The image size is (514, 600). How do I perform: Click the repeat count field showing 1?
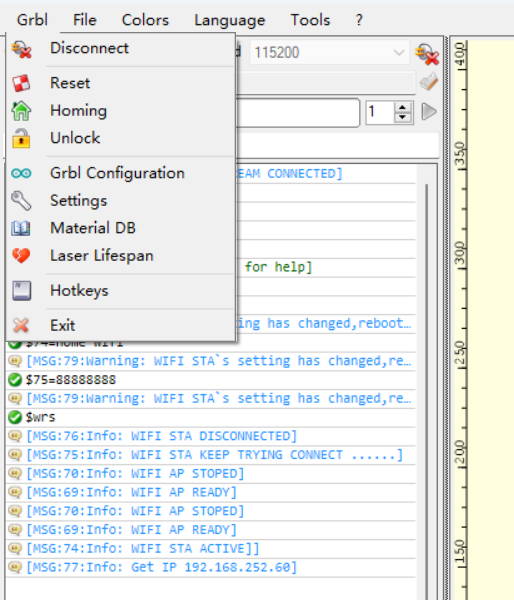click(x=380, y=112)
